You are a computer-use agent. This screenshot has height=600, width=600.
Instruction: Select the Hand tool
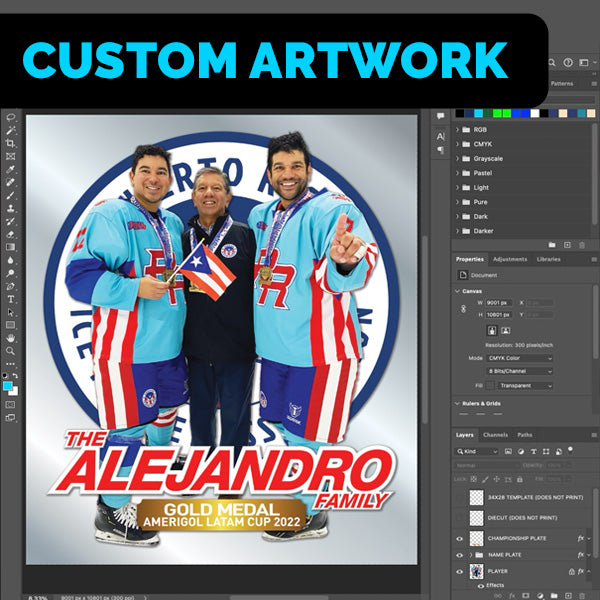coord(10,338)
